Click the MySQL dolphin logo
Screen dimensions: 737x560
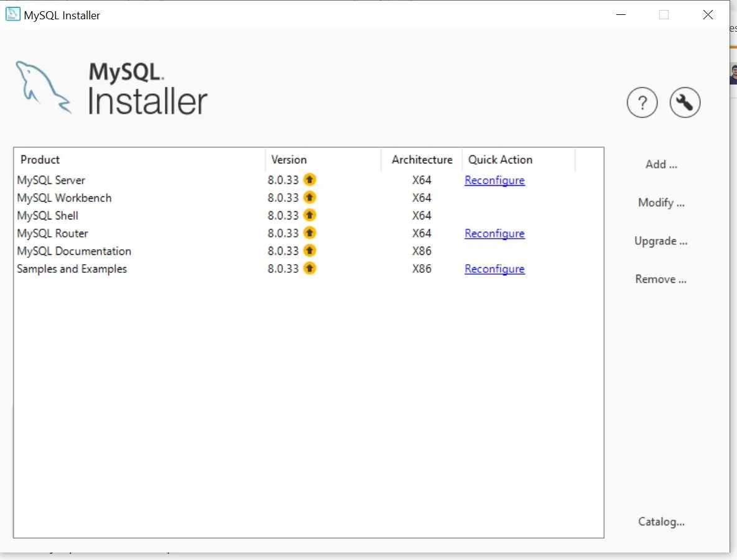click(x=44, y=88)
